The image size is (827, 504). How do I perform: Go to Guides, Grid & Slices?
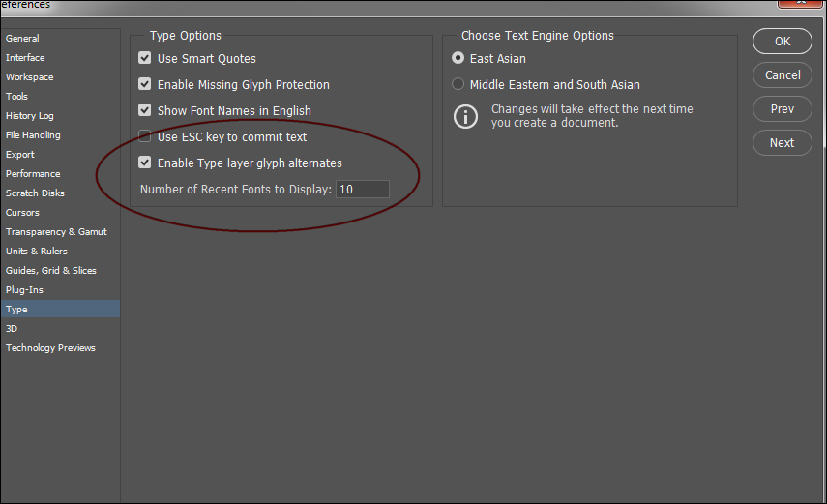pyautogui.click(x=51, y=271)
